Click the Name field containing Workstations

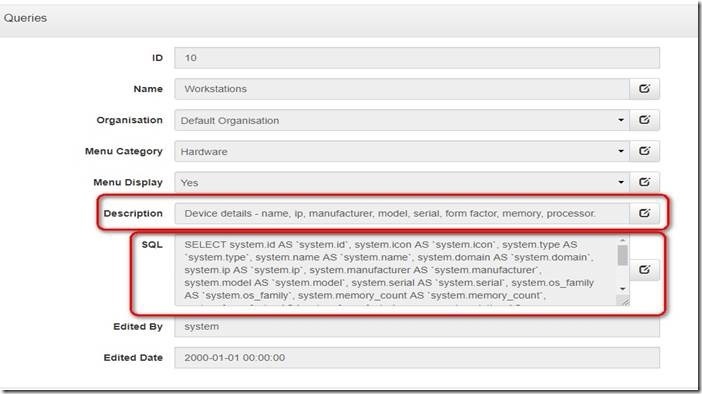point(402,89)
